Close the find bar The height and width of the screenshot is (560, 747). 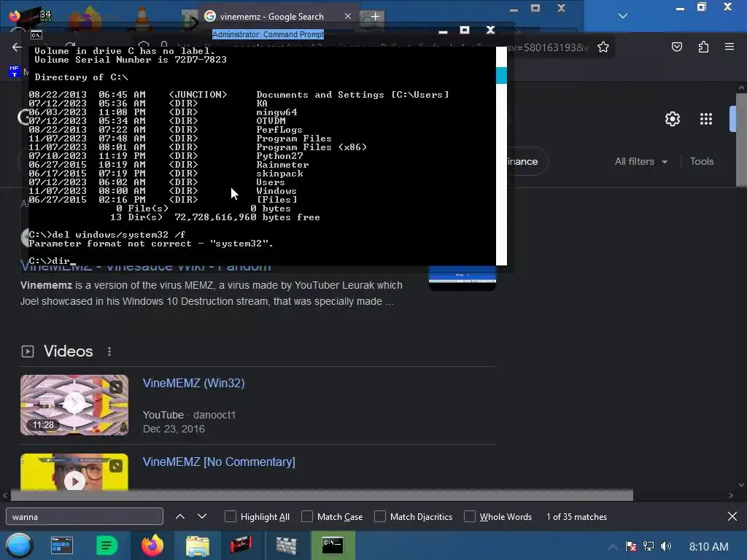click(x=732, y=516)
